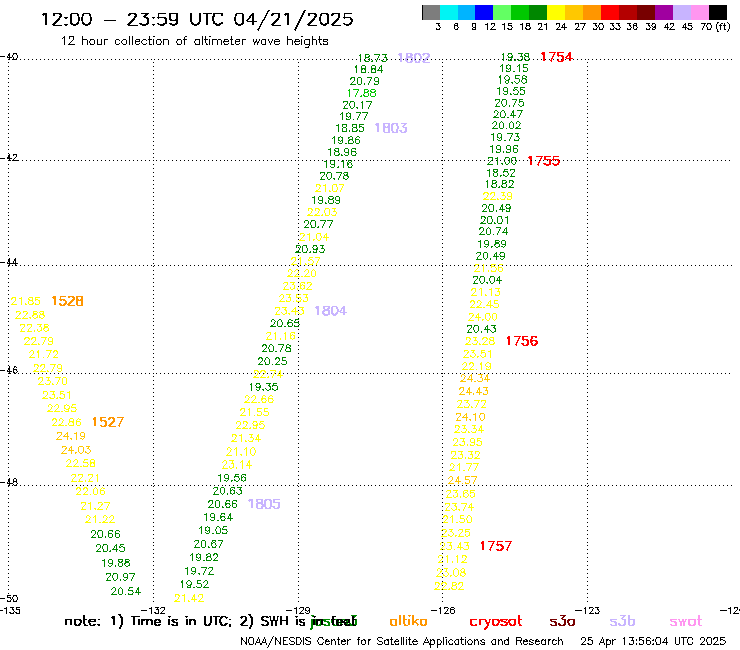740x650 pixels.
Task: Click the orange time marker 1527
Action: [x=108, y=422]
